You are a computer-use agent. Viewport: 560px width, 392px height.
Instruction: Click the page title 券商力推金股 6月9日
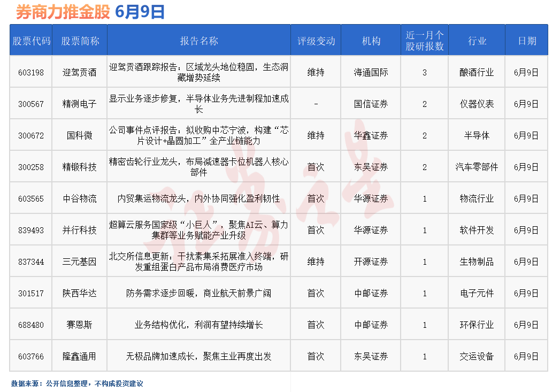tap(90, 12)
